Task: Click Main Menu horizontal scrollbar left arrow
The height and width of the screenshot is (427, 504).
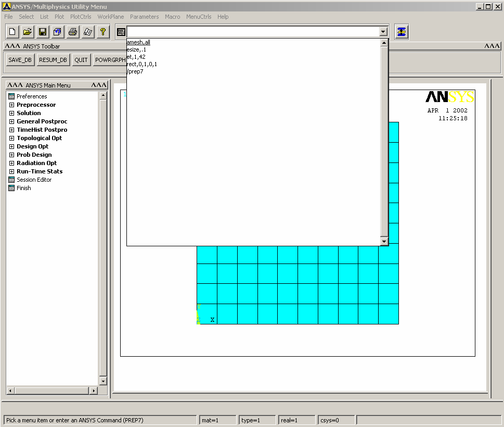Action: [10, 391]
